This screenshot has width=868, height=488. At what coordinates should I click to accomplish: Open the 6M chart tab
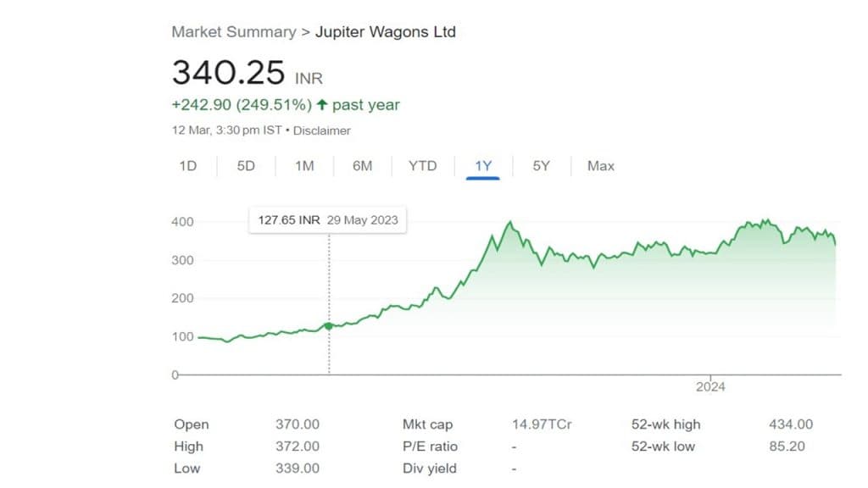pyautogui.click(x=362, y=166)
